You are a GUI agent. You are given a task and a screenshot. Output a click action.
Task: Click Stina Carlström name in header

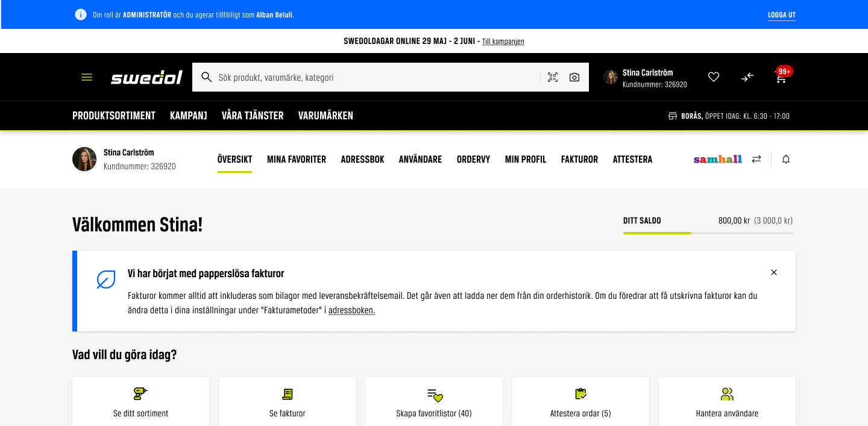point(648,72)
